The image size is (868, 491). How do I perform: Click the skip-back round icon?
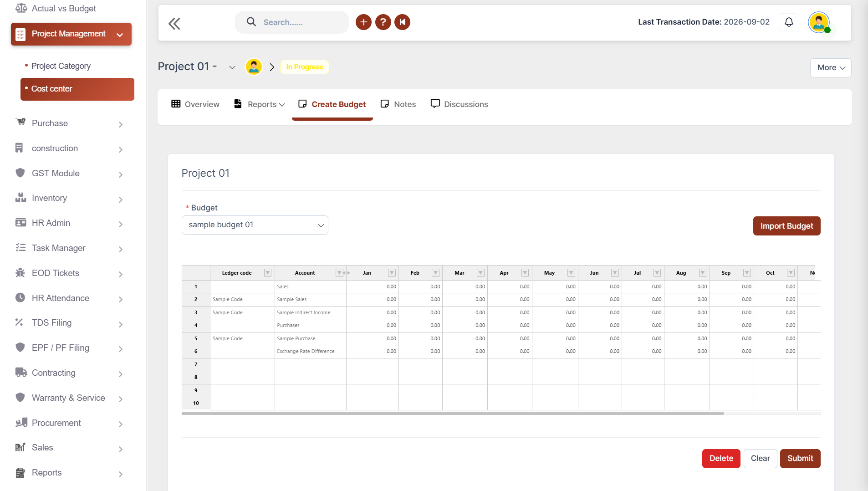click(x=403, y=22)
